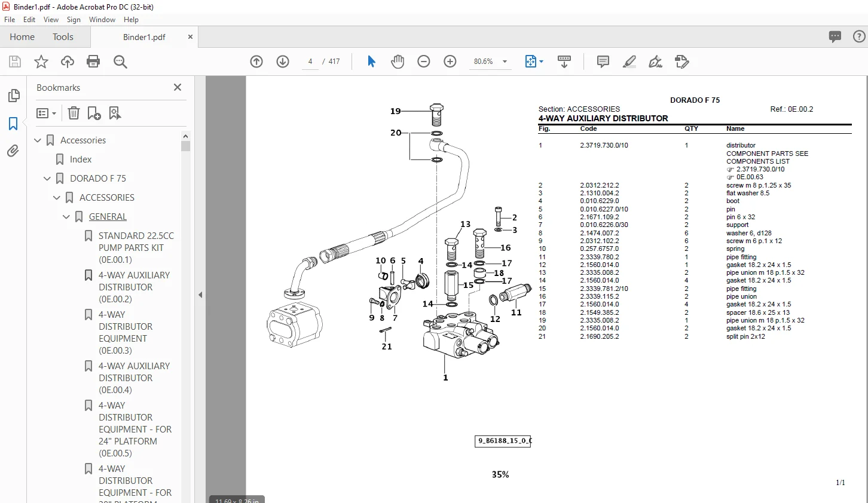Switch to the Tools tab
This screenshot has width=868, height=503.
coord(63,37)
